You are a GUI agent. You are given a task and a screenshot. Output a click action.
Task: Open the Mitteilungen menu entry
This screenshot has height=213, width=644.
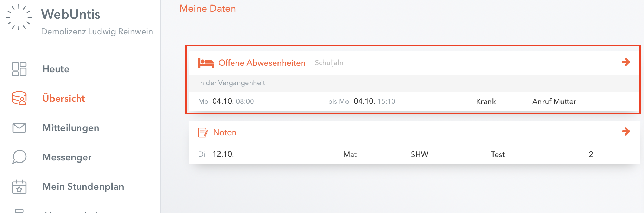71,128
